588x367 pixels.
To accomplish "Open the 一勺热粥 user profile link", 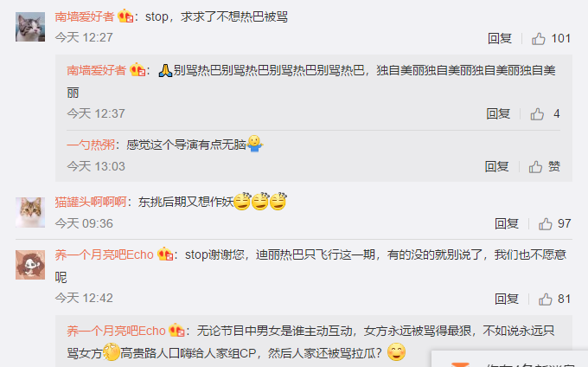I will [91, 145].
